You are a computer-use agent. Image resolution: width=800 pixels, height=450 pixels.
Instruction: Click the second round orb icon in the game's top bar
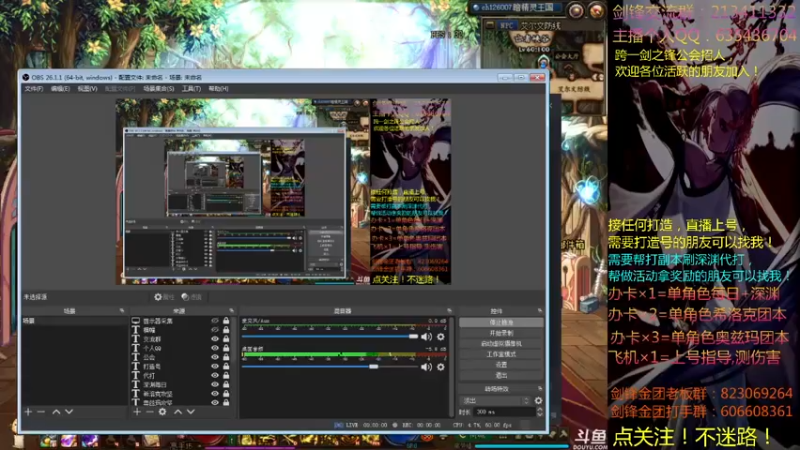coord(596,10)
